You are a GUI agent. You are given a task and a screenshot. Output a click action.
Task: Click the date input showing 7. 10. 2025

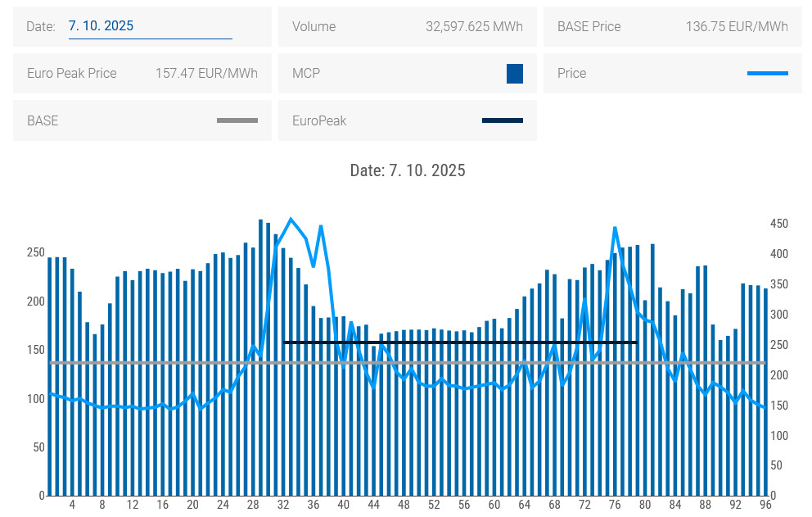[150, 26]
